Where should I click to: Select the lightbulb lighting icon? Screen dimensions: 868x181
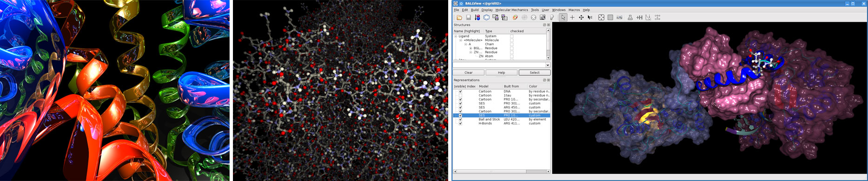(552, 18)
